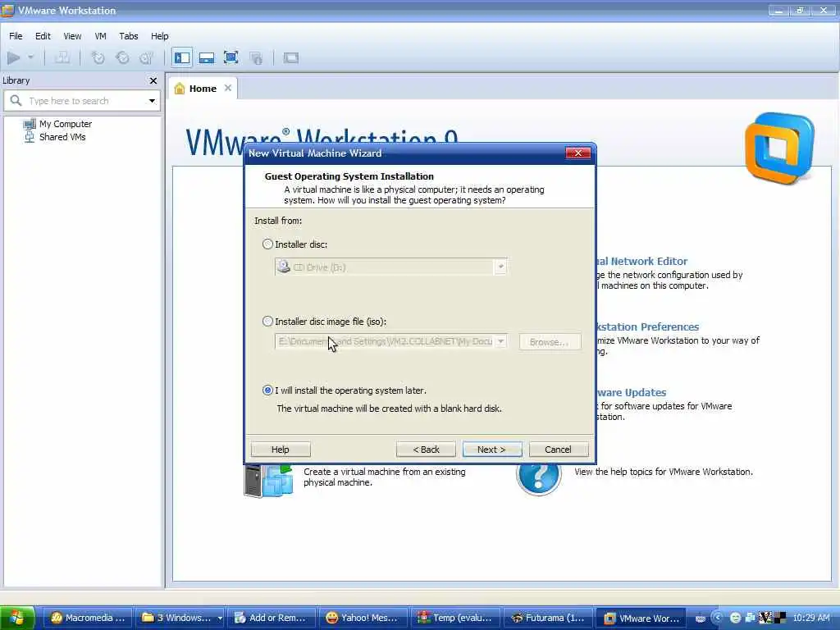Open the VM menu
Viewport: 840px width, 630px height.
click(x=100, y=36)
